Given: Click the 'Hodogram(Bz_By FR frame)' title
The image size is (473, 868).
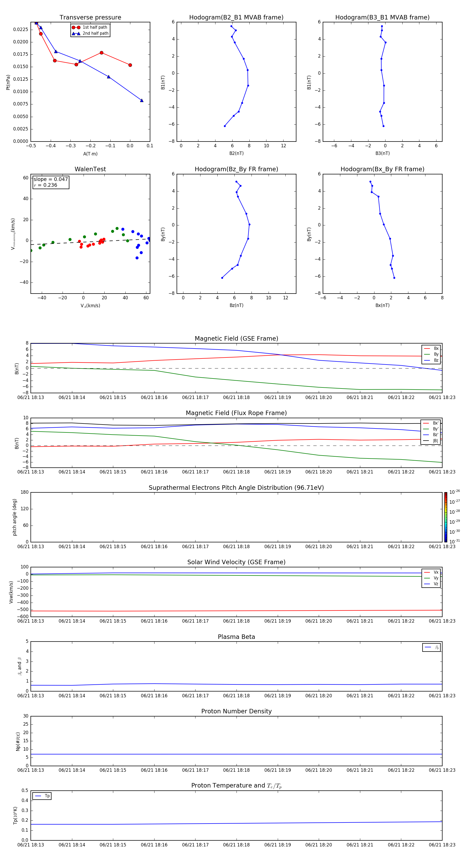Looking at the screenshot, I should click(236, 169).
